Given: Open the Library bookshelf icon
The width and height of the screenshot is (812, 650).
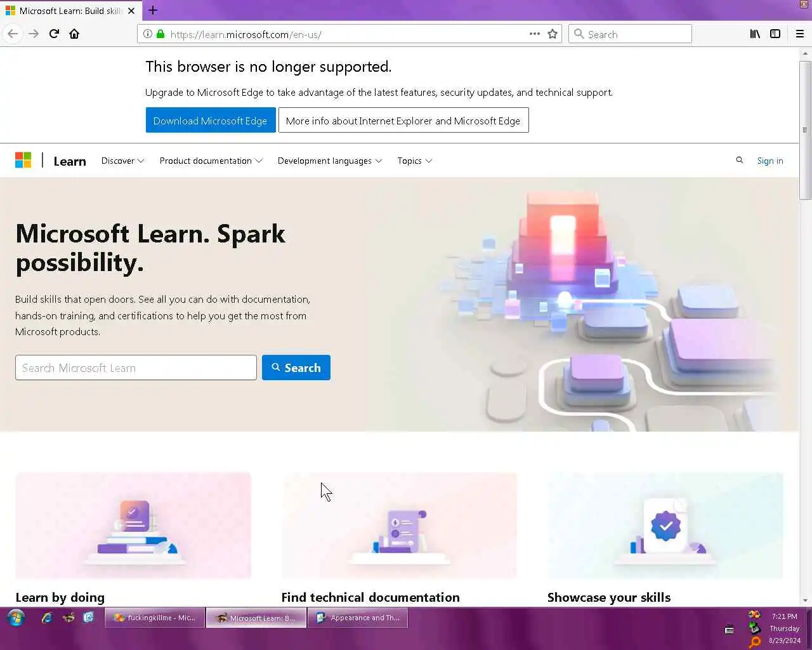Looking at the screenshot, I should tap(755, 34).
